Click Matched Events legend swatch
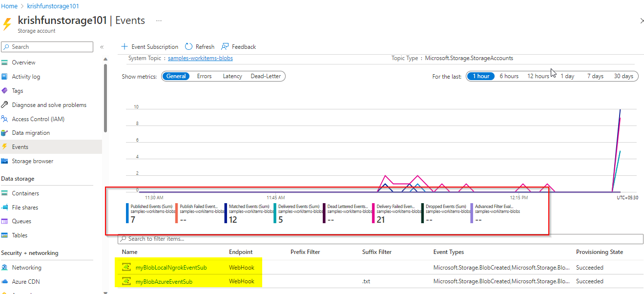This screenshot has width=644, height=294. coord(226,213)
